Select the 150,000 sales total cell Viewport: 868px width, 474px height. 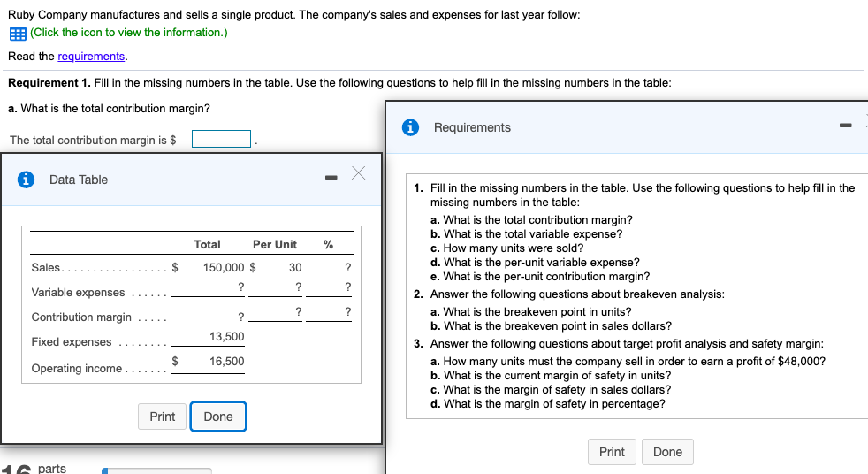coord(223,267)
